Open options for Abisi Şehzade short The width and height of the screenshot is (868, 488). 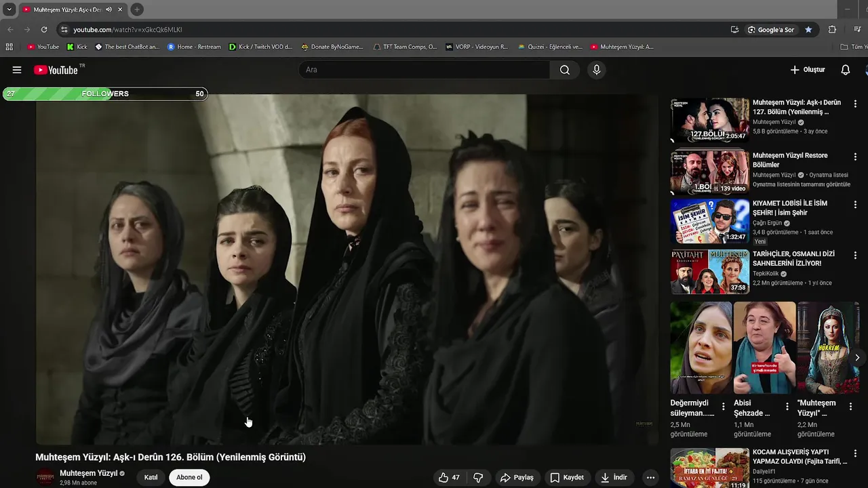(787, 407)
